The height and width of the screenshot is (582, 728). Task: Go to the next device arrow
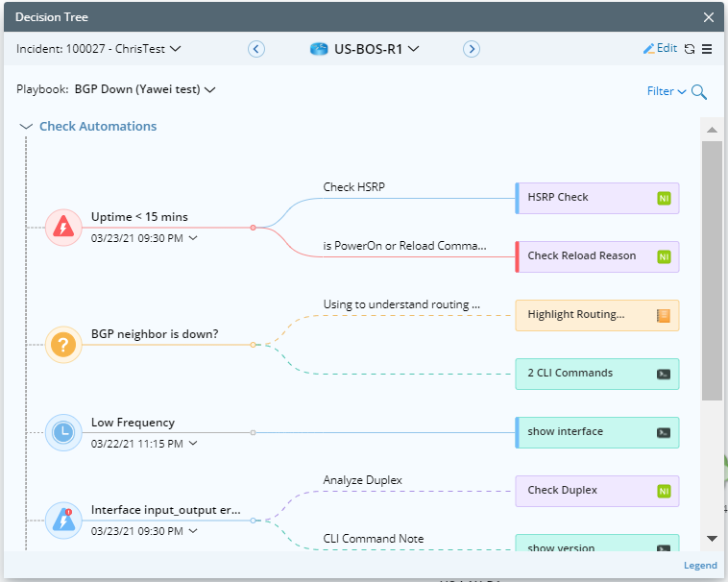[x=472, y=49]
